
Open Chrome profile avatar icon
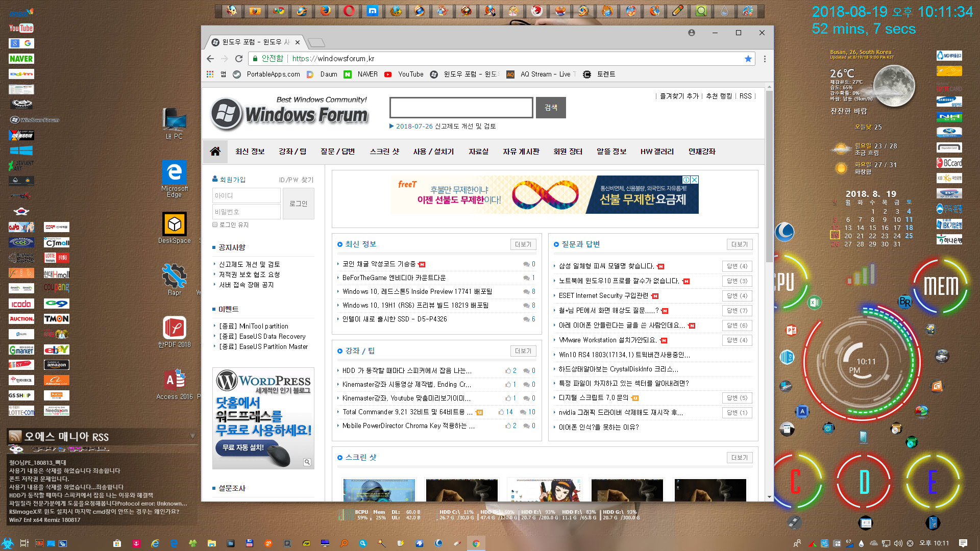pos(692,33)
